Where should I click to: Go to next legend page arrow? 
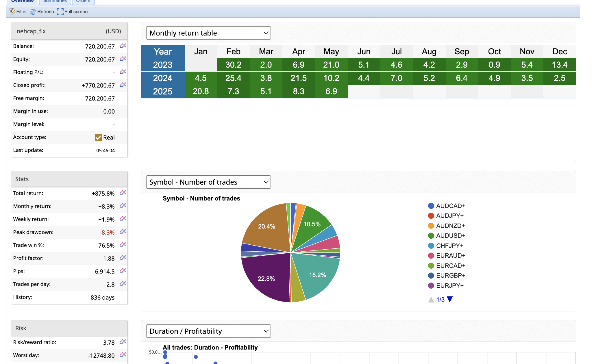450,299
